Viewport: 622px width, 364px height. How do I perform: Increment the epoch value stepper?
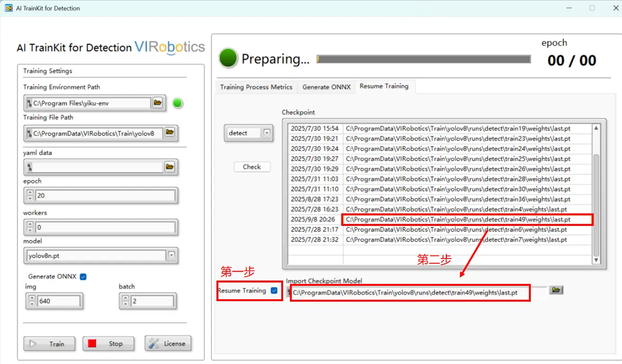coord(30,193)
